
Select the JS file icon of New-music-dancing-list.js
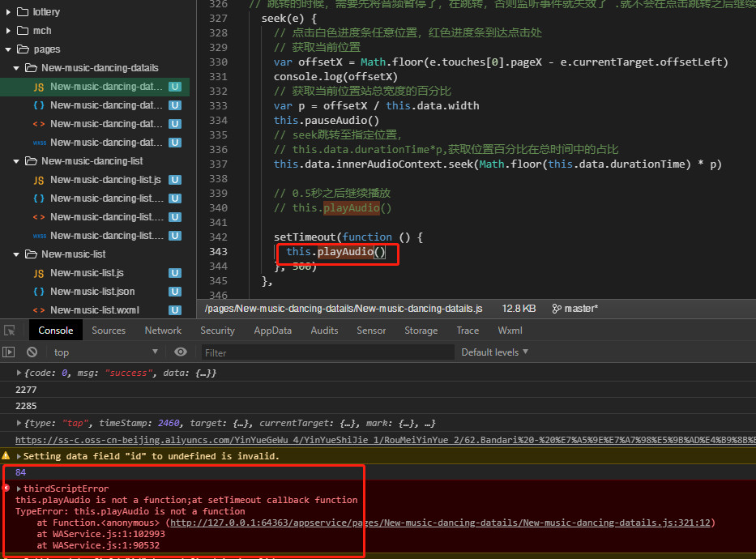[x=39, y=180]
